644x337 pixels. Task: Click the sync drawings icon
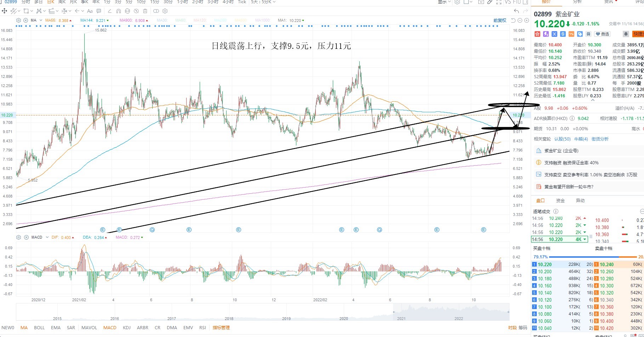click(127, 11)
